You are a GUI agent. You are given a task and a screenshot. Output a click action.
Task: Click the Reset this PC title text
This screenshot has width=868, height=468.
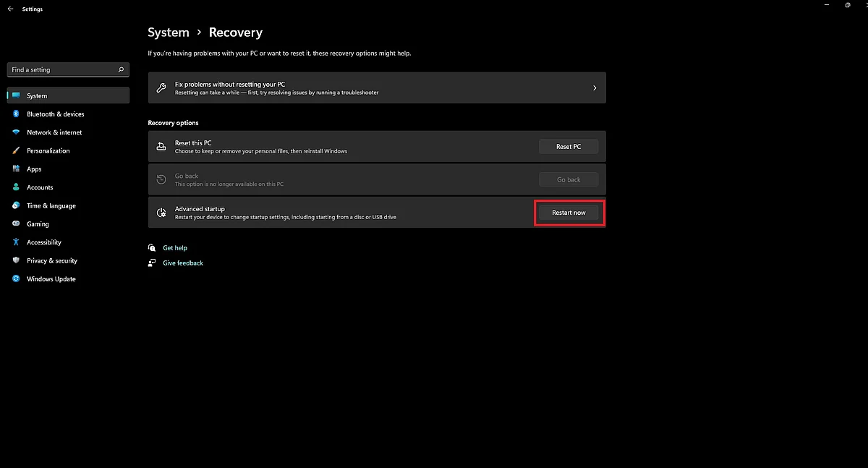coord(193,143)
